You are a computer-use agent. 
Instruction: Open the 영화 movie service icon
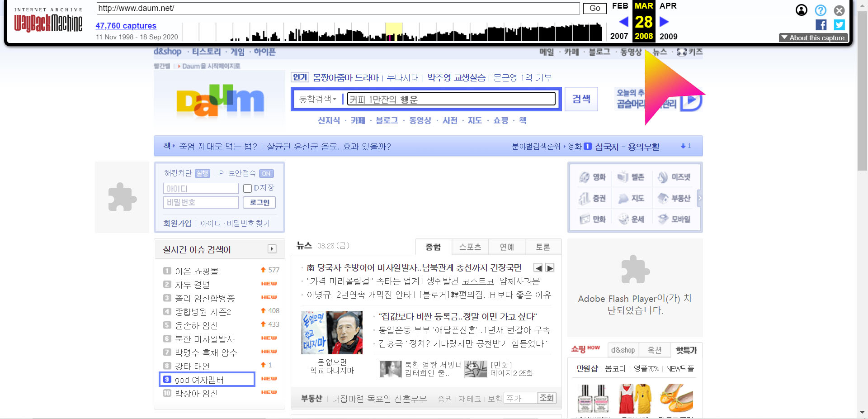click(x=592, y=177)
